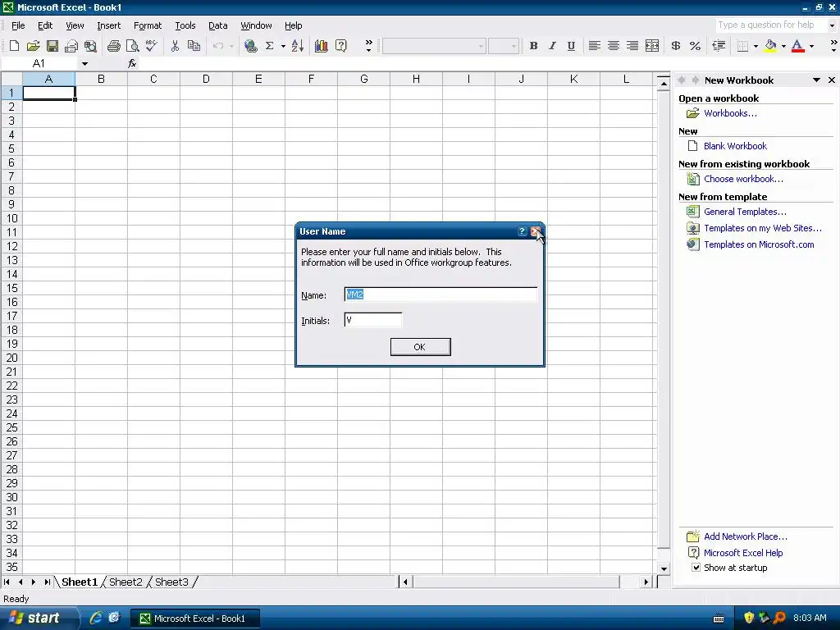
Task: Click the Insert Hyperlink globe icon
Action: tap(250, 46)
